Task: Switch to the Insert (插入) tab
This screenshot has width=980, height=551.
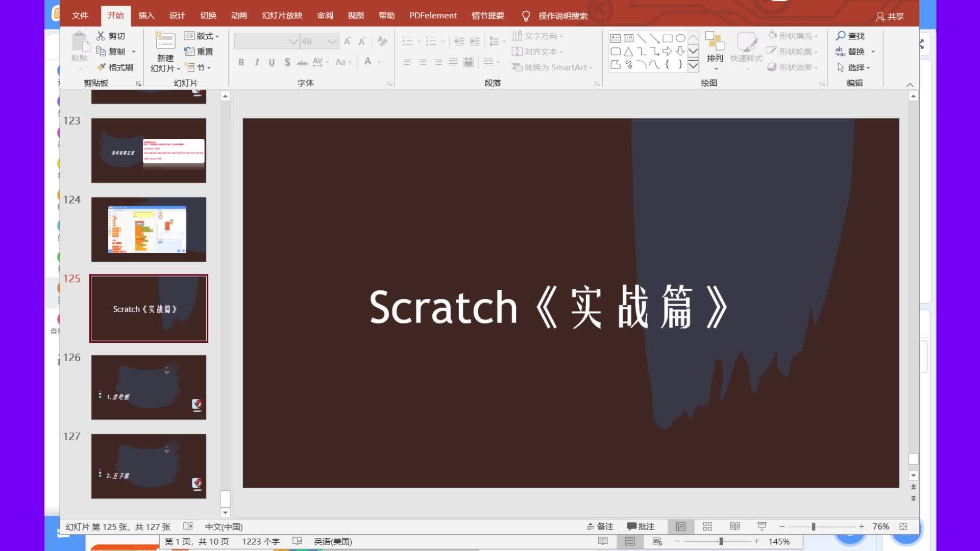Action: point(146,16)
